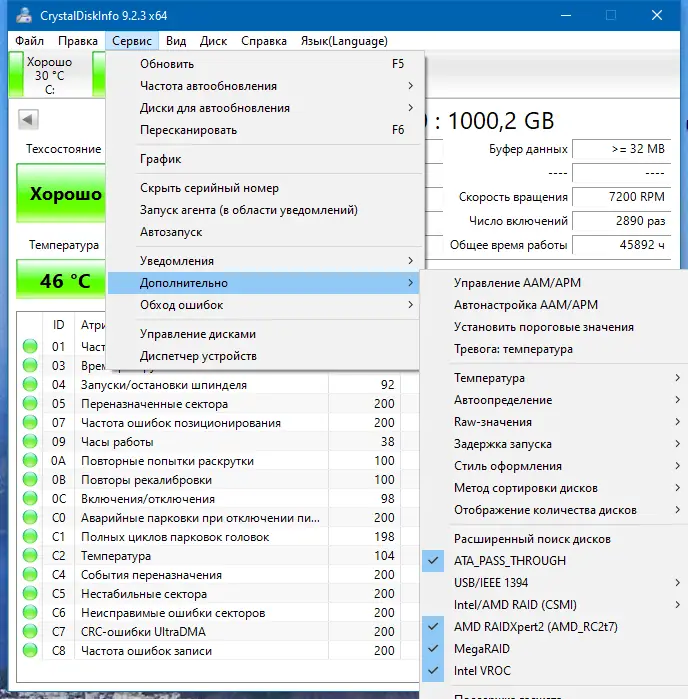Screen dimensions: 688x699
Task: Select Обновить menu entry
Action: (x=263, y=64)
